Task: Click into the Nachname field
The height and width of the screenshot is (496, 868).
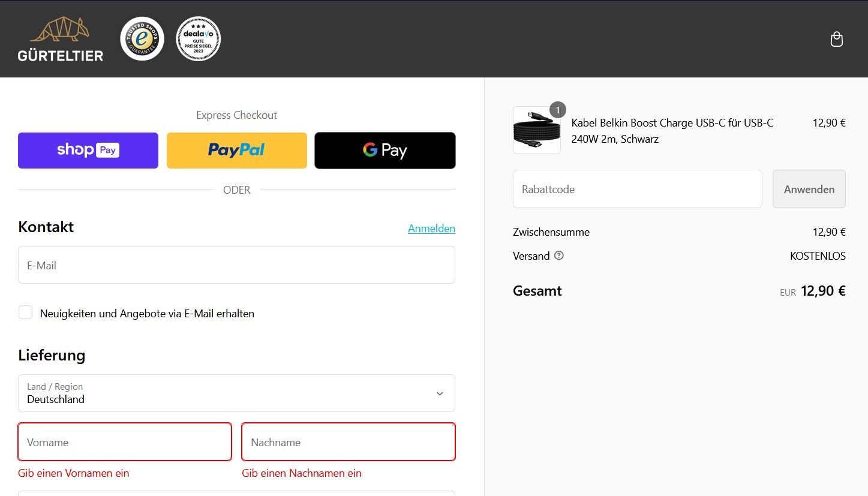Action: pos(349,442)
